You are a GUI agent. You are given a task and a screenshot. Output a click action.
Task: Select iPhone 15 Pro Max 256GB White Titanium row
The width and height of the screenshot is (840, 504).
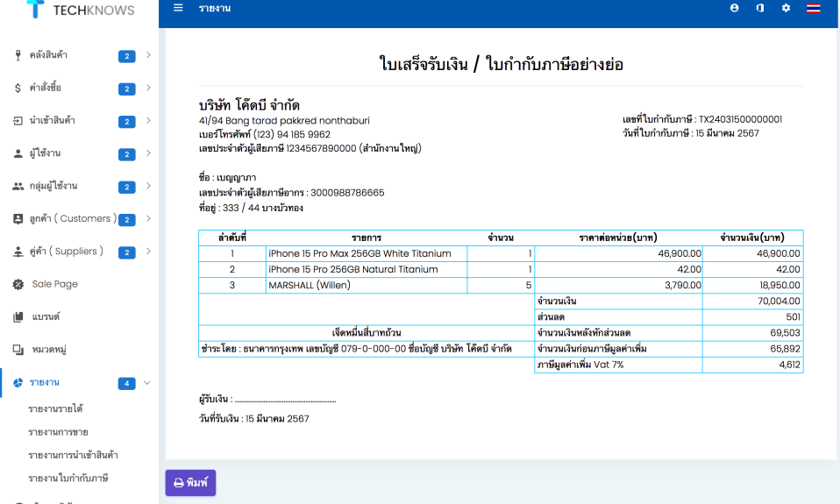tap(501, 253)
